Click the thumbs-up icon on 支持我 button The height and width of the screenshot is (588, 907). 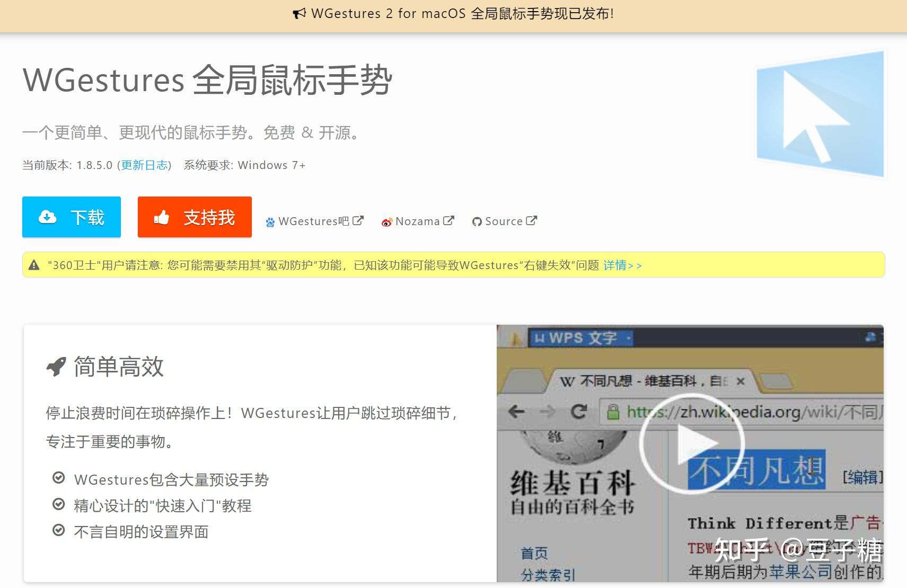(x=162, y=217)
